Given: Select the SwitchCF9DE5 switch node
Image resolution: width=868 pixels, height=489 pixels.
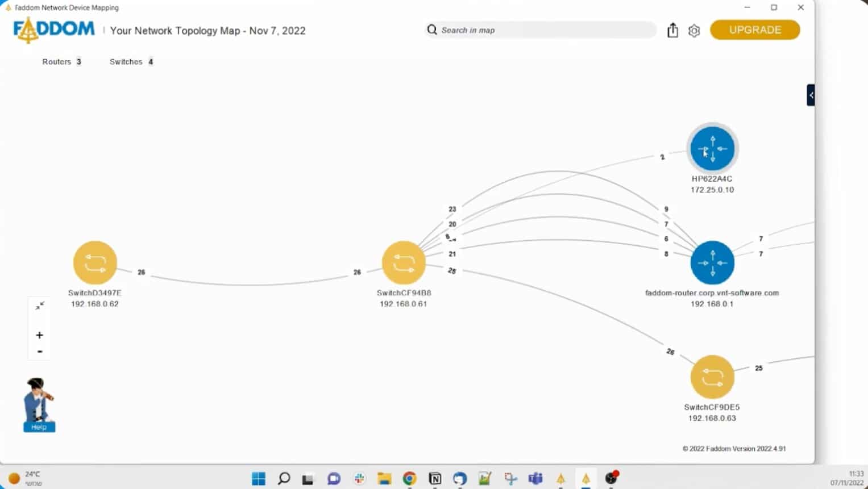Looking at the screenshot, I should tap(712, 377).
